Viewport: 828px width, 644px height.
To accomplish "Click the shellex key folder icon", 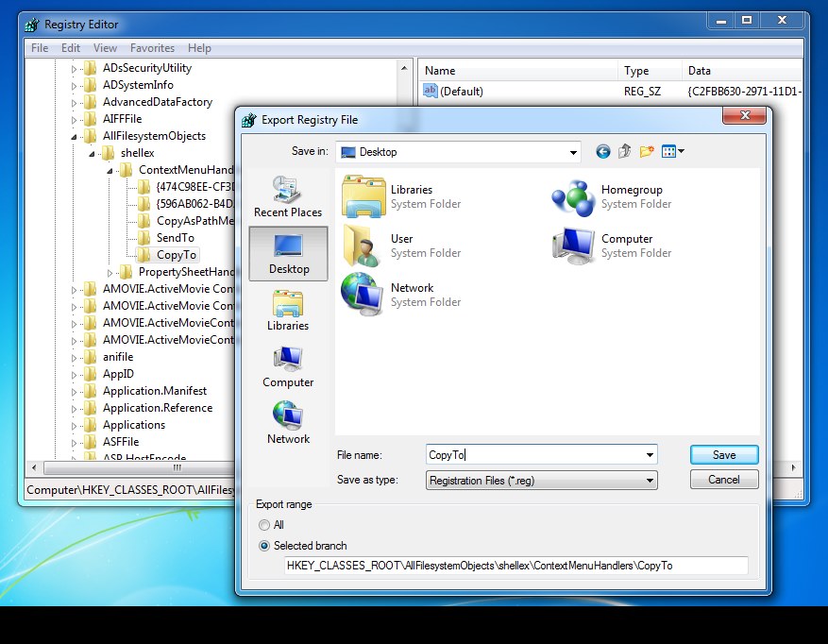I will pos(108,153).
